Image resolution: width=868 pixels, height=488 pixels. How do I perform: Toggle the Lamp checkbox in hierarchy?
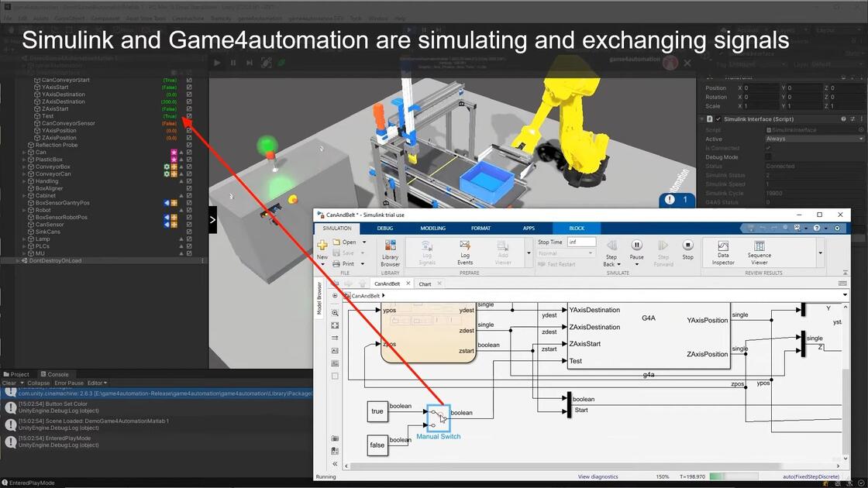[x=189, y=239]
